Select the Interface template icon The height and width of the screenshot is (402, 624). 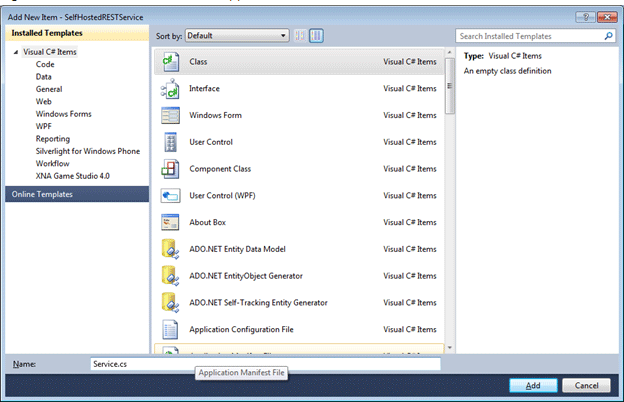[170, 89]
